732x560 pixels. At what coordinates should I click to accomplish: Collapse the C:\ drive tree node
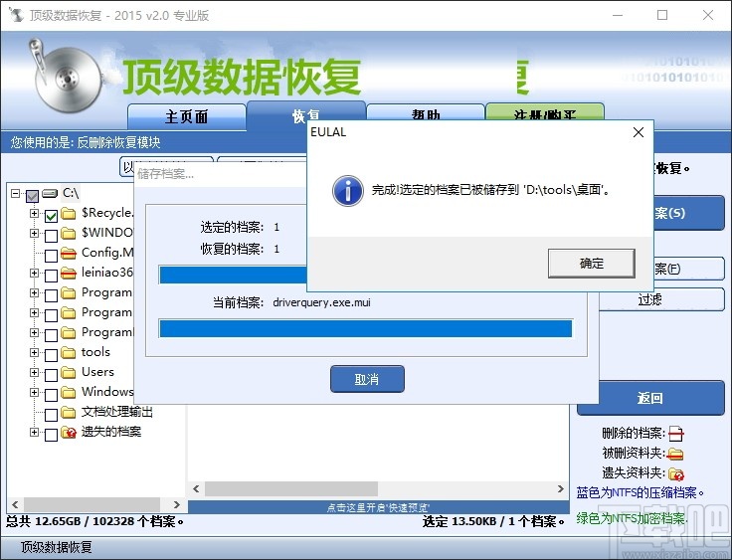point(15,193)
